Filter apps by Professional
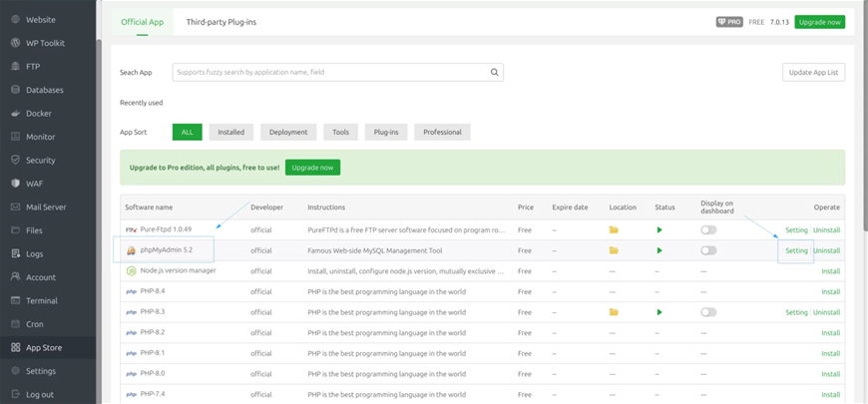This screenshot has height=404, width=868. tap(442, 133)
